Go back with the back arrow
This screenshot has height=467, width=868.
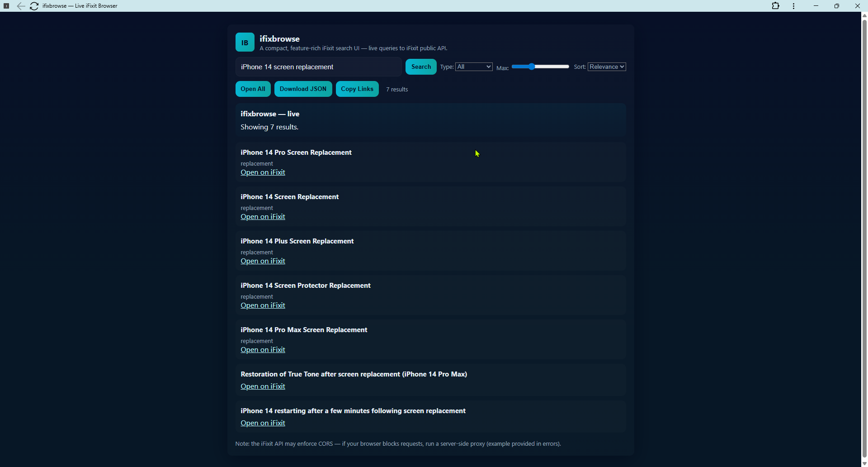pos(21,6)
